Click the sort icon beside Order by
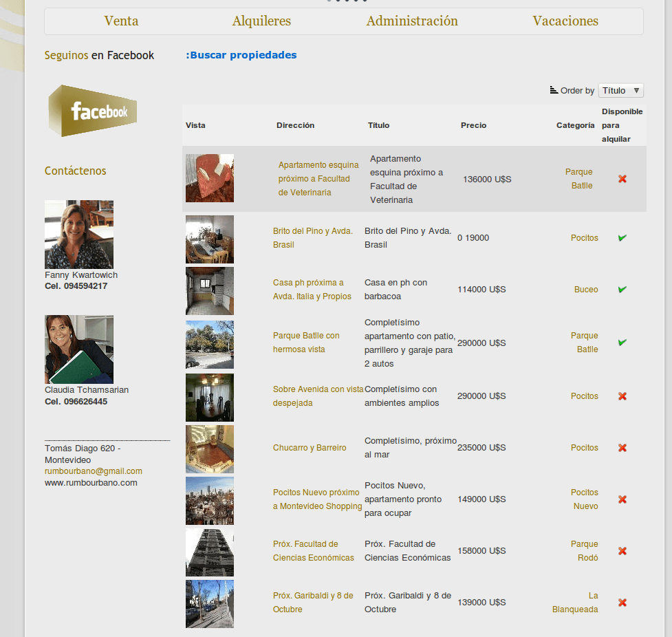The height and width of the screenshot is (637, 672). [554, 90]
